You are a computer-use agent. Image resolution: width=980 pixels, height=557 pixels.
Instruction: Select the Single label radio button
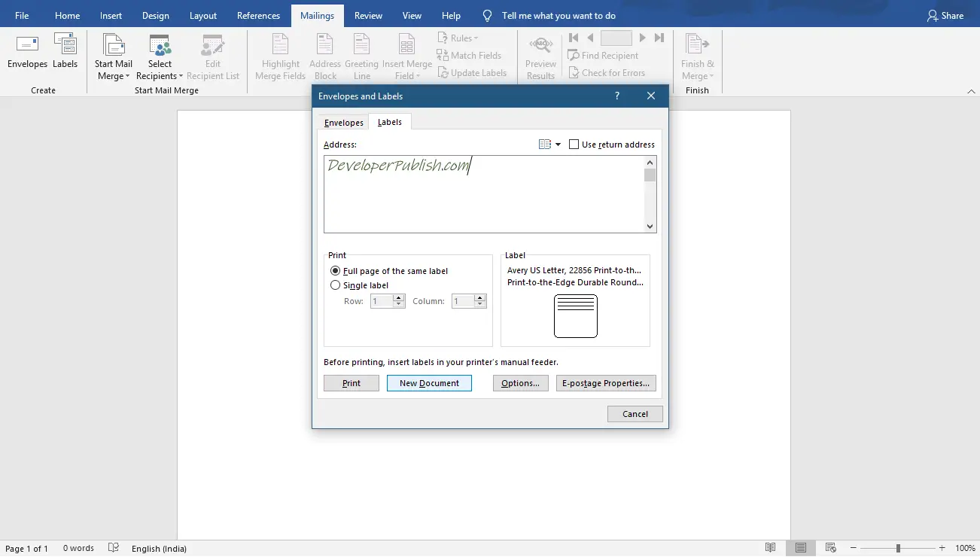click(335, 285)
